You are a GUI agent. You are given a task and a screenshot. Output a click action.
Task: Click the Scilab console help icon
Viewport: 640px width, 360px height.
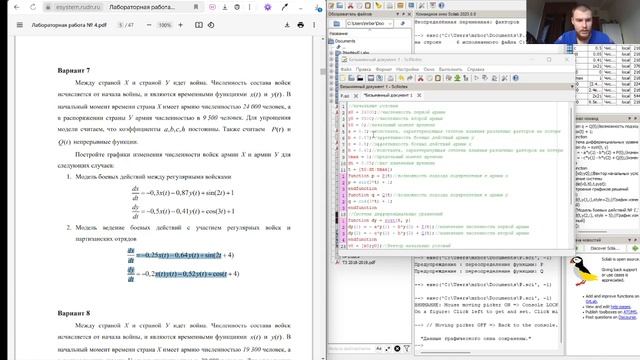click(x=441, y=5)
